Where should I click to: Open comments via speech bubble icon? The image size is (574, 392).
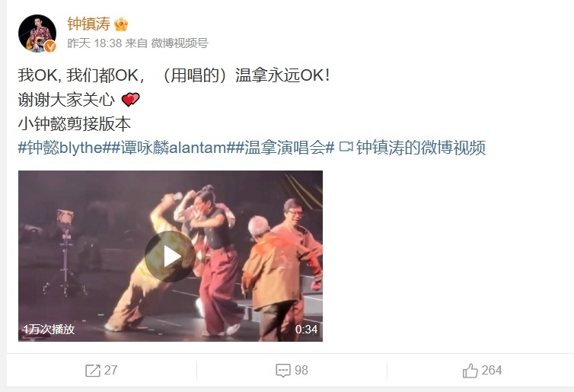(x=283, y=371)
